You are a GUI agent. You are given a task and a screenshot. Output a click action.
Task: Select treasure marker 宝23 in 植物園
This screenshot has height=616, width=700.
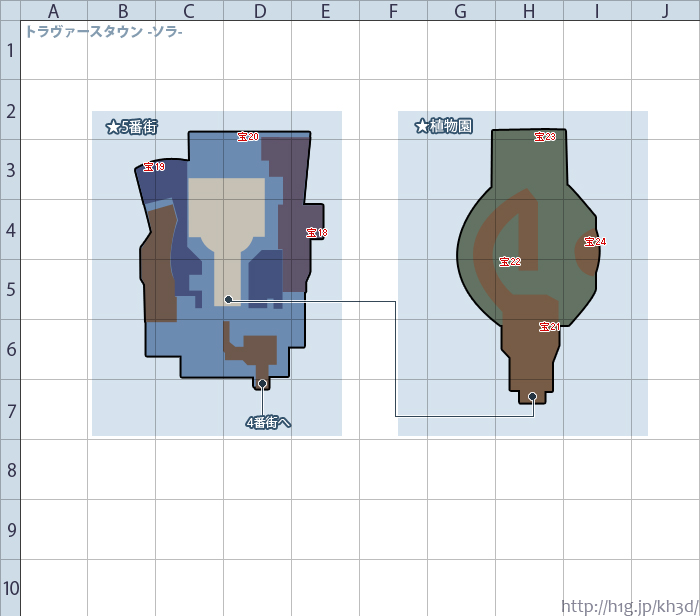click(x=545, y=136)
